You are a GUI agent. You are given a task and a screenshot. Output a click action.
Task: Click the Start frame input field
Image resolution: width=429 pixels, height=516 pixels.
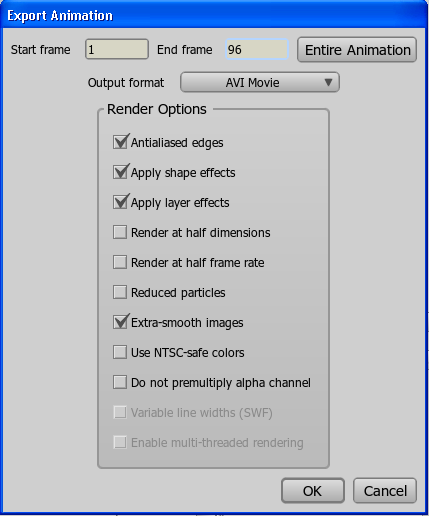[117, 49]
